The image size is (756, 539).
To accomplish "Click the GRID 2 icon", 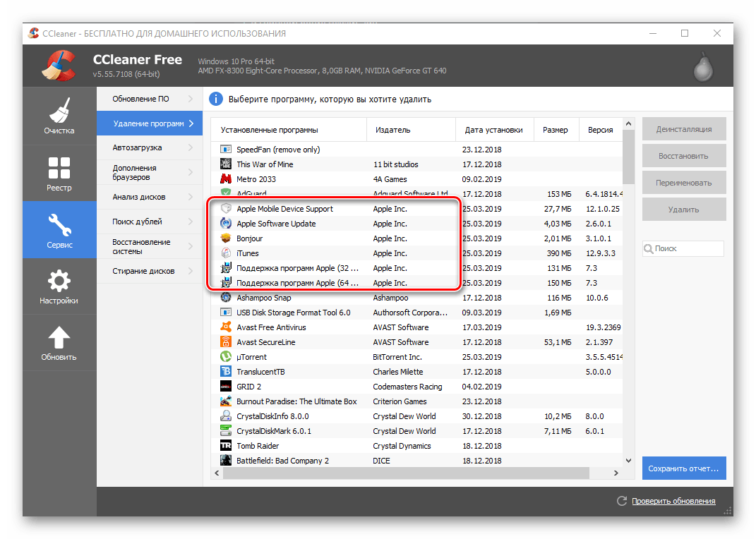I will click(226, 387).
